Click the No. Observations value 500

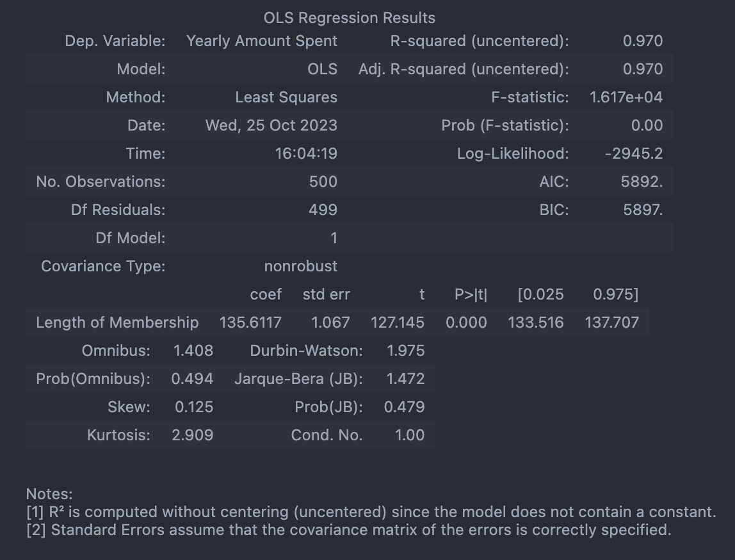[323, 182]
